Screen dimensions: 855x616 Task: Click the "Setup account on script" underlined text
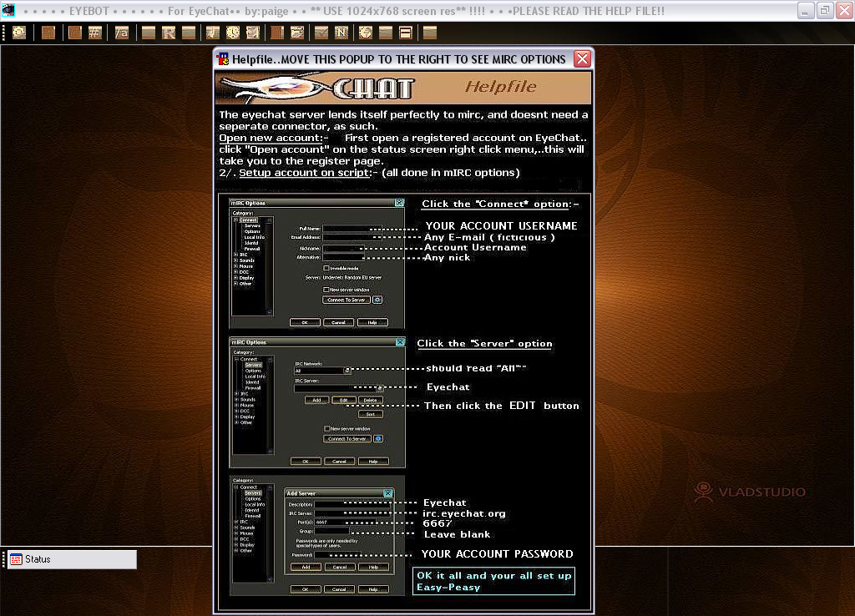click(x=305, y=173)
